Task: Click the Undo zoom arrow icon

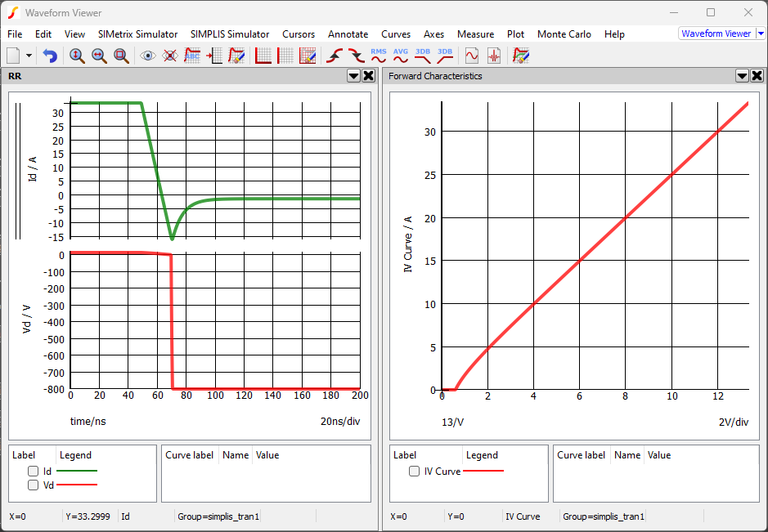Action: [x=50, y=56]
